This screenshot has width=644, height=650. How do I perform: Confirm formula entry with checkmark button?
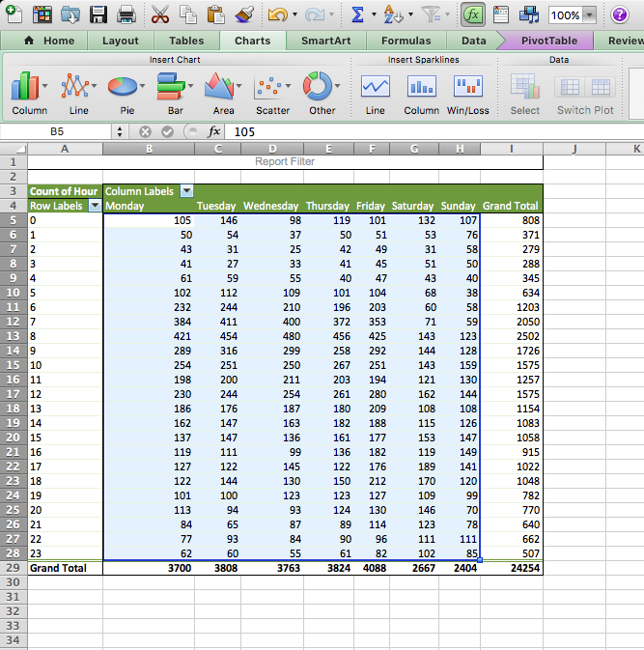tap(167, 131)
